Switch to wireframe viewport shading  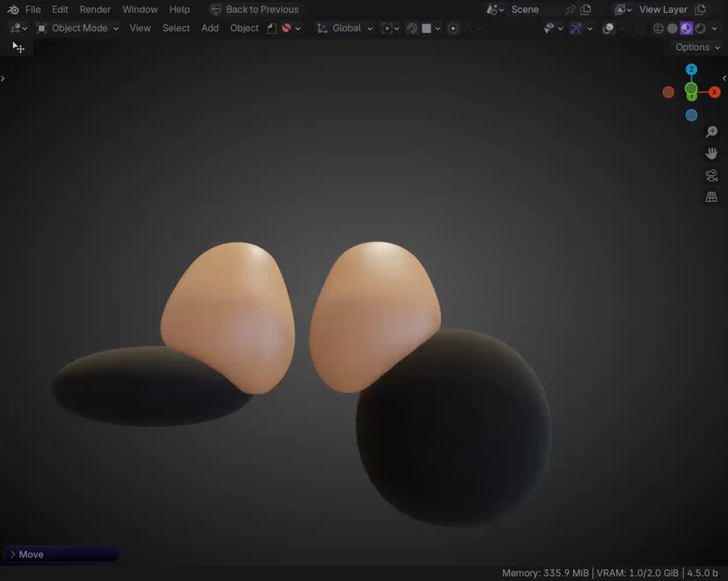pyautogui.click(x=659, y=28)
